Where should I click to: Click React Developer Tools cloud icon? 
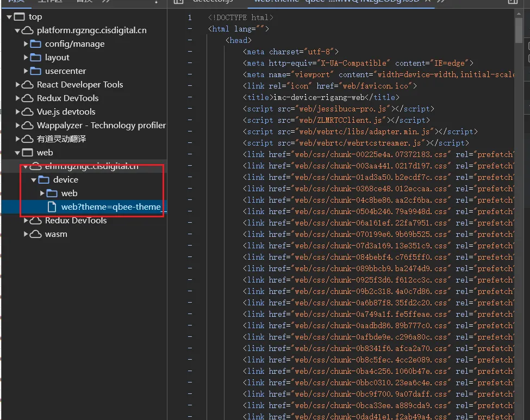coord(27,84)
